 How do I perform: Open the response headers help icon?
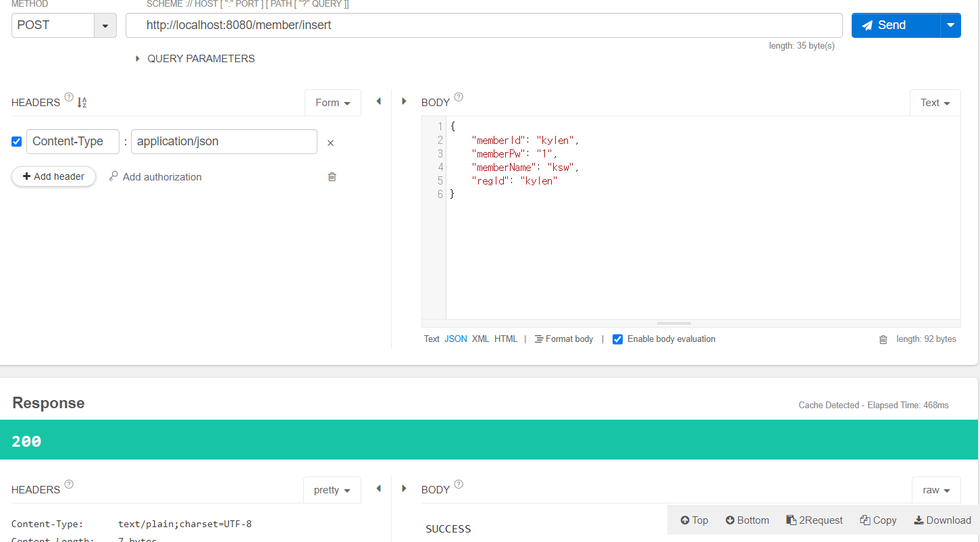click(x=69, y=485)
